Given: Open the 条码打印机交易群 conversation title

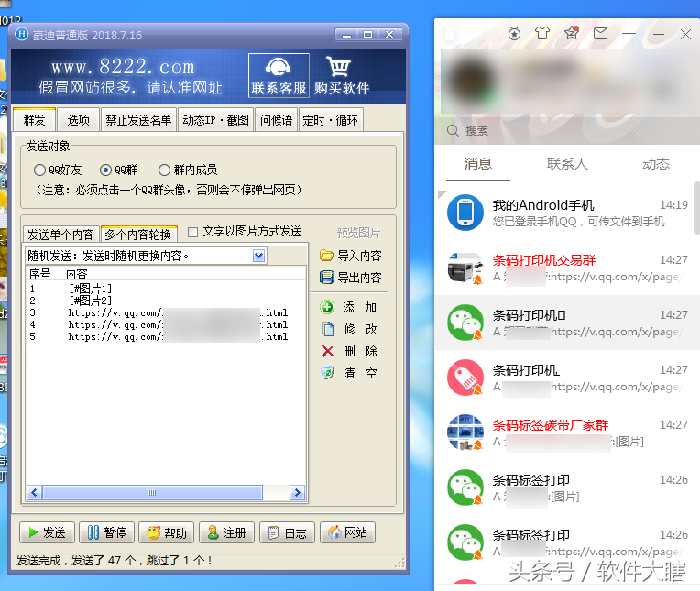Looking at the screenshot, I should (543, 260).
